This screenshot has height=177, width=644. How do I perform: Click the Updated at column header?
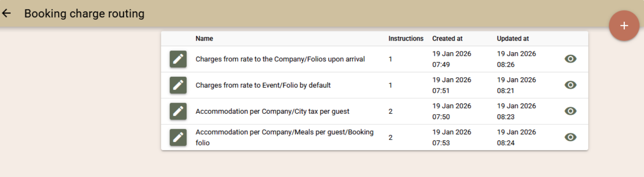(513, 39)
